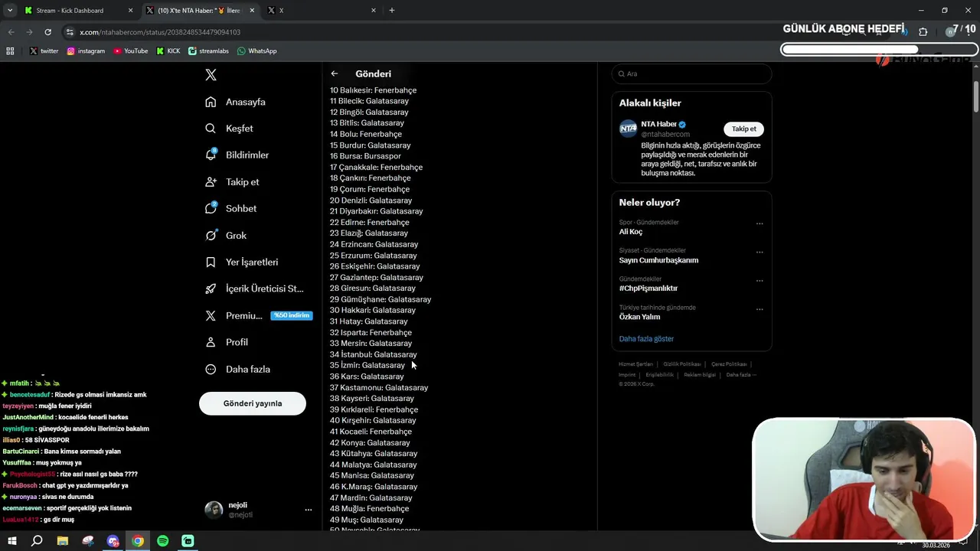Click the line '16 Bursa: Bursaspor'
Screen dimensions: 980x551
tap(365, 156)
